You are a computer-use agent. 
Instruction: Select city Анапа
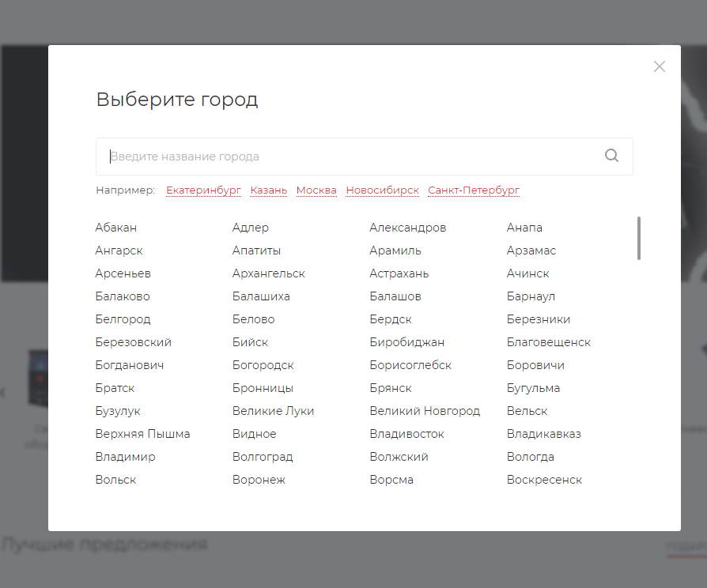(x=524, y=228)
